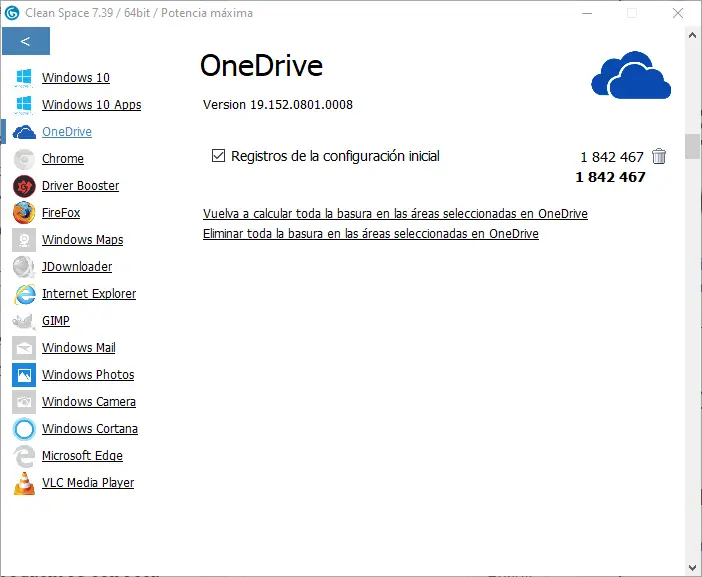Click the Microsoft Edge icon
Image resolution: width=702 pixels, height=577 pixels.
pos(24,456)
